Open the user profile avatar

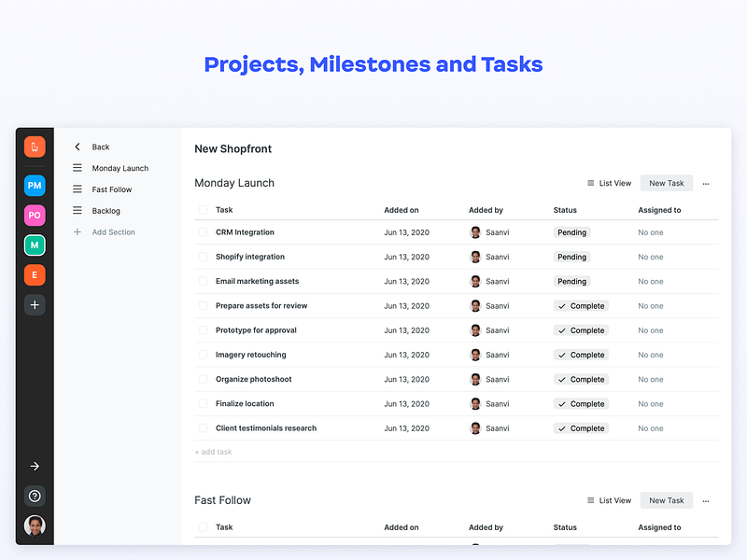click(35, 525)
